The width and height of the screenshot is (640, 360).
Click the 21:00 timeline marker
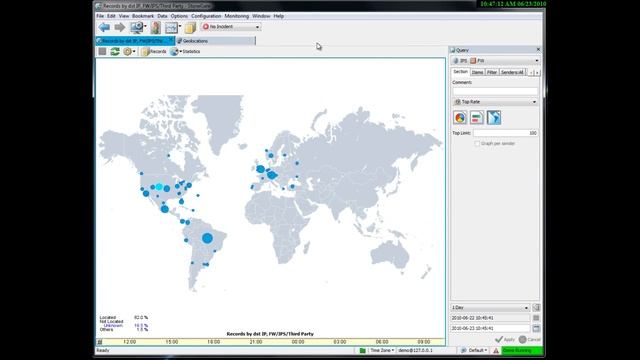point(256,342)
